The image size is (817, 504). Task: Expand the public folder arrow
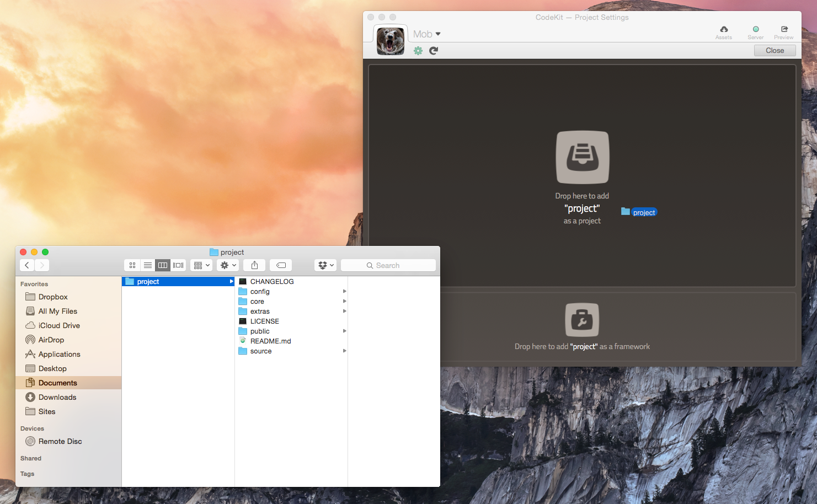[344, 331]
